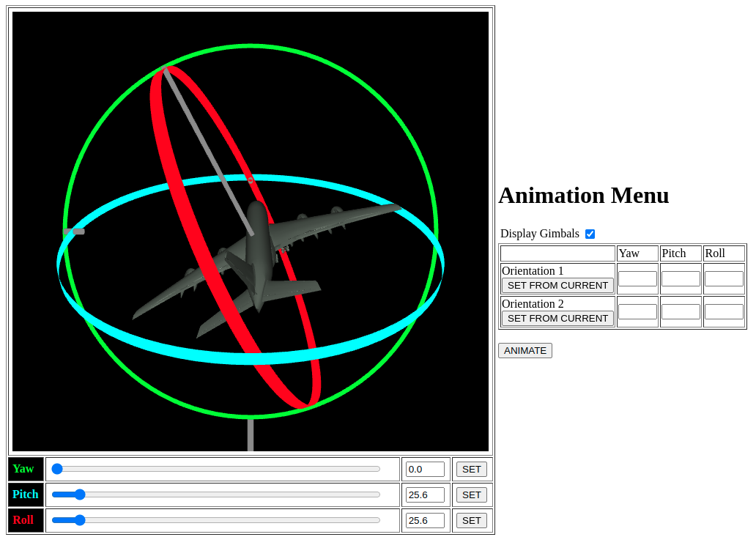Click the Animation Menu heading
Viewport: 756px width, 537px height.
[x=583, y=195]
